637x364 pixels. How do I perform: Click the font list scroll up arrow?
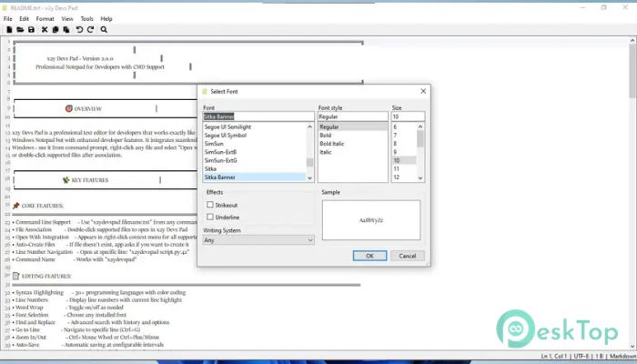click(x=310, y=126)
